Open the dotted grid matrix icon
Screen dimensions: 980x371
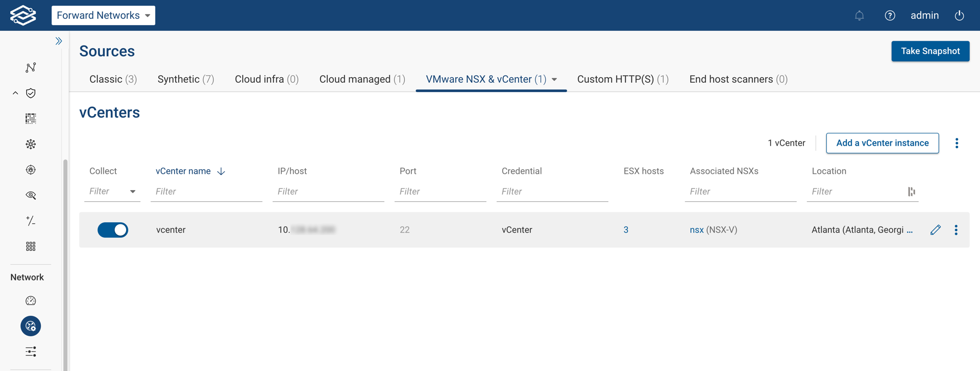click(x=31, y=119)
